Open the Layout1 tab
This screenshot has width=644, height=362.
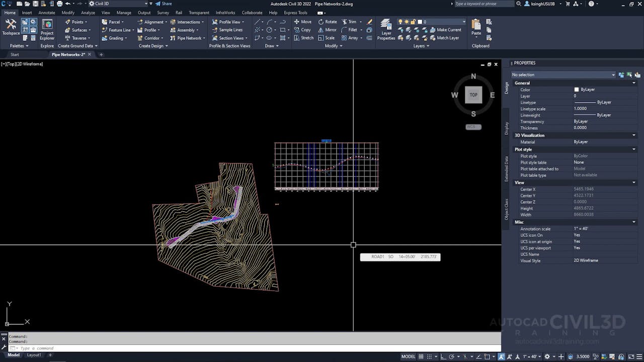click(x=34, y=355)
